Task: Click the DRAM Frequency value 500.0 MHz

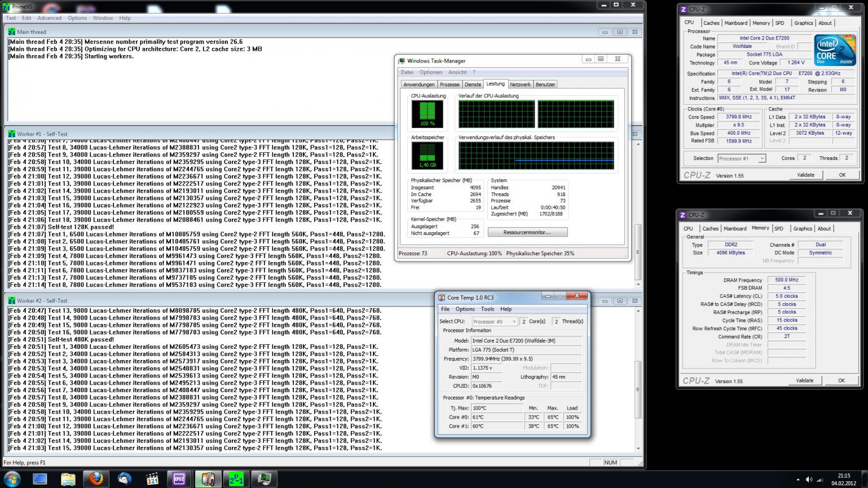Action: 786,280
